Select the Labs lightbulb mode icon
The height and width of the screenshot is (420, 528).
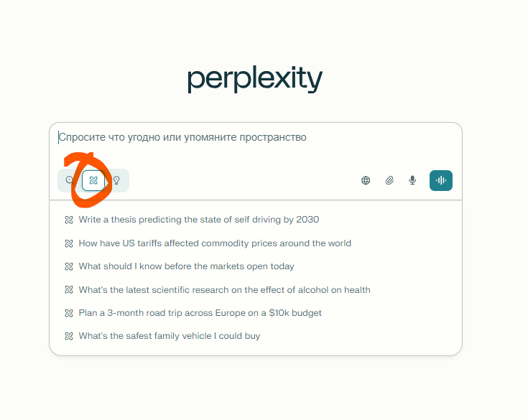tap(116, 180)
